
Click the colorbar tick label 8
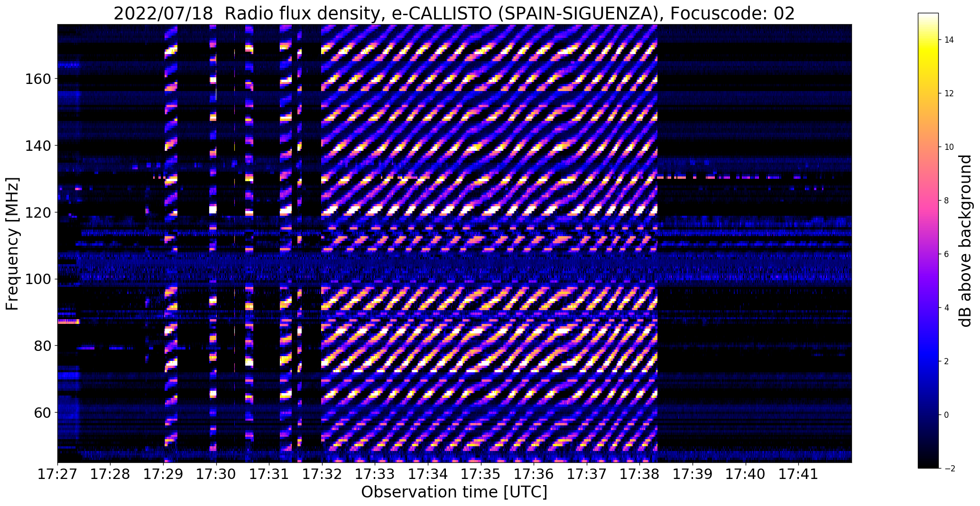[947, 201]
